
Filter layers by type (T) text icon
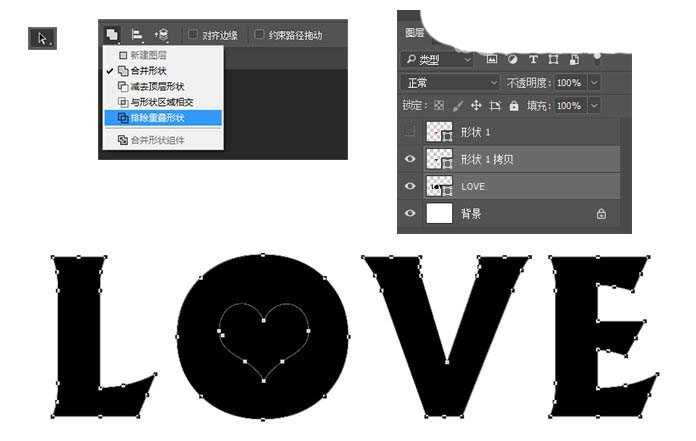click(532, 59)
